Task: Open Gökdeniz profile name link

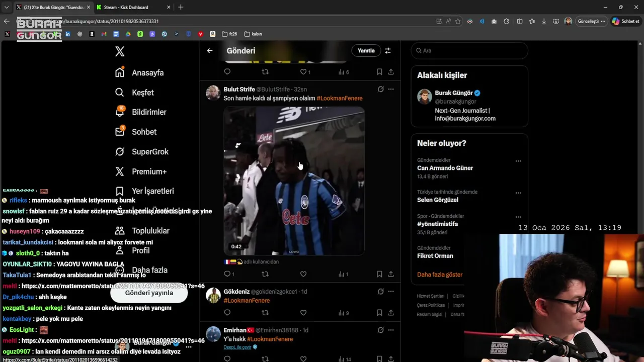Action: 236,292
